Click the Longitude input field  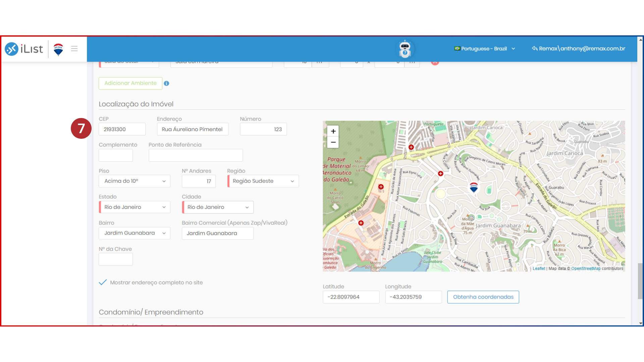coord(413,297)
